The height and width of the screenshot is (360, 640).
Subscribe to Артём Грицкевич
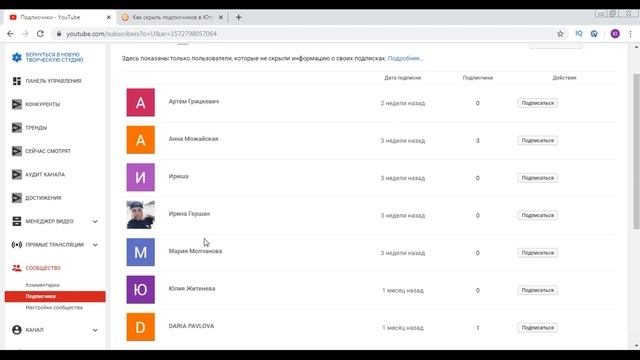[537, 103]
